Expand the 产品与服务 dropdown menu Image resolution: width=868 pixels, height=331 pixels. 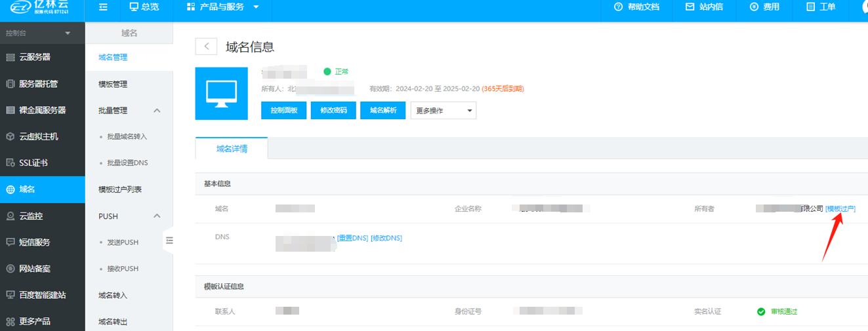pos(223,7)
